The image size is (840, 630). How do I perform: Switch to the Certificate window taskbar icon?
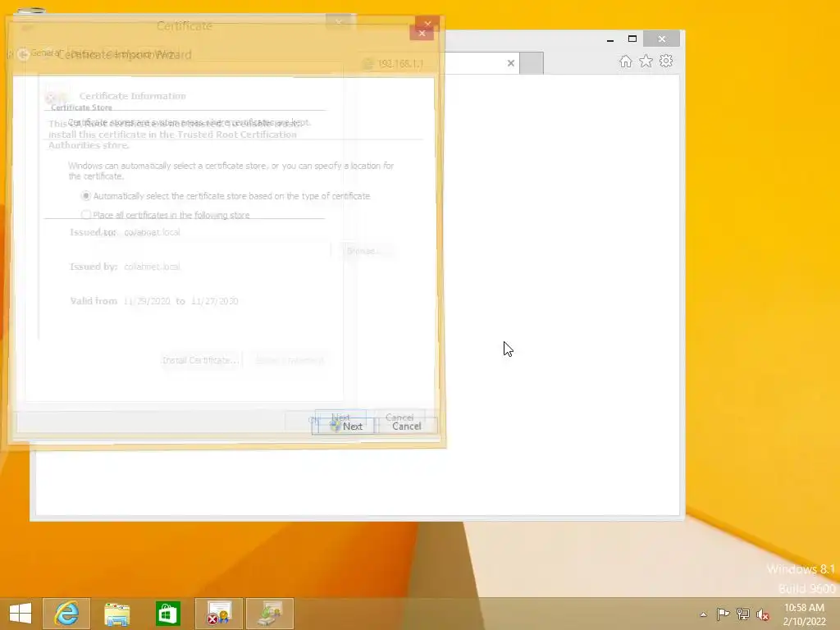[218, 614]
